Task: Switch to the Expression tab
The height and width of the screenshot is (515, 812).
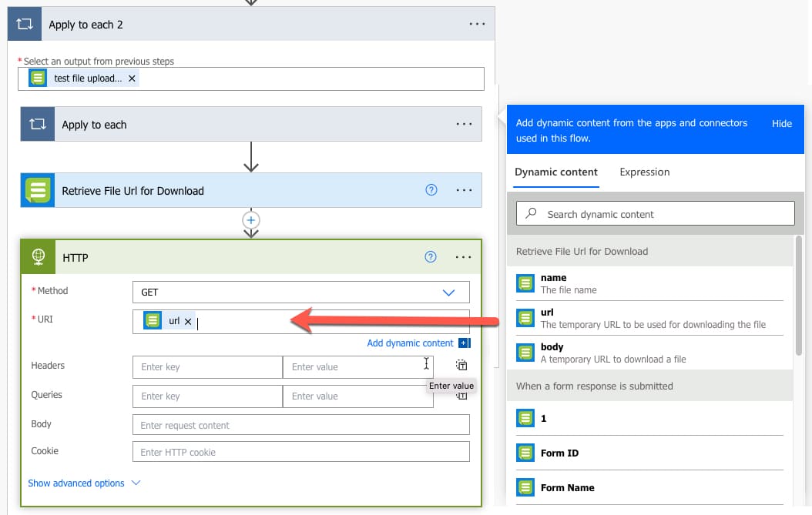Action: pyautogui.click(x=644, y=172)
